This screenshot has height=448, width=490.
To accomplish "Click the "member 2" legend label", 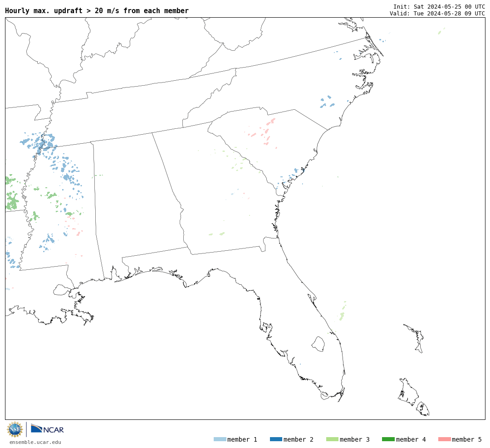I will (299, 439).
